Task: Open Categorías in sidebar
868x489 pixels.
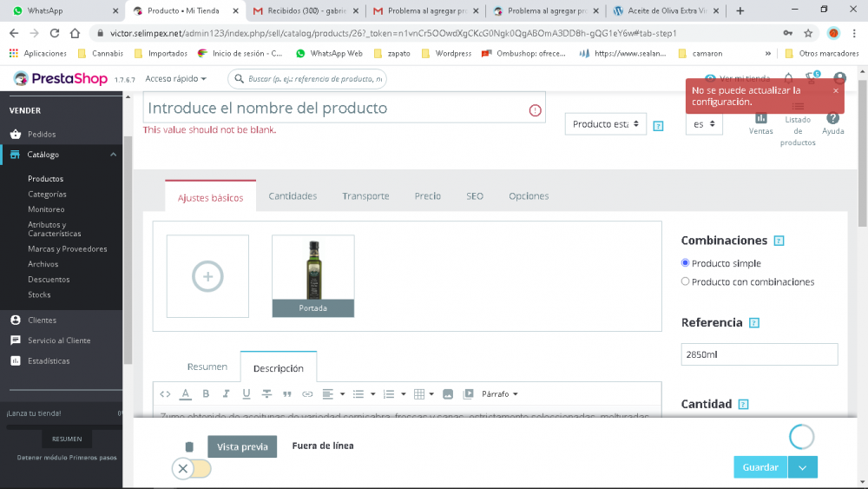Action: [x=47, y=195]
